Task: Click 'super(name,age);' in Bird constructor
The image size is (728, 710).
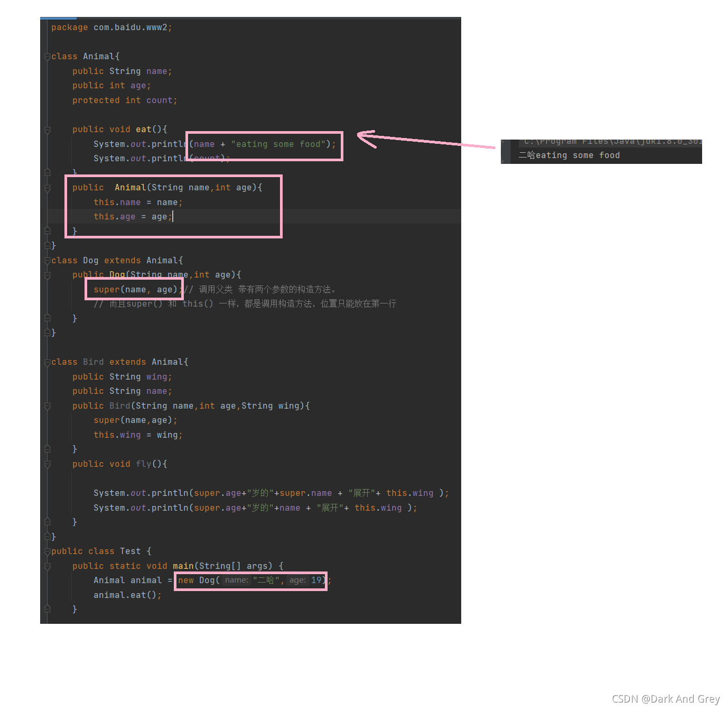Action: click(135, 420)
